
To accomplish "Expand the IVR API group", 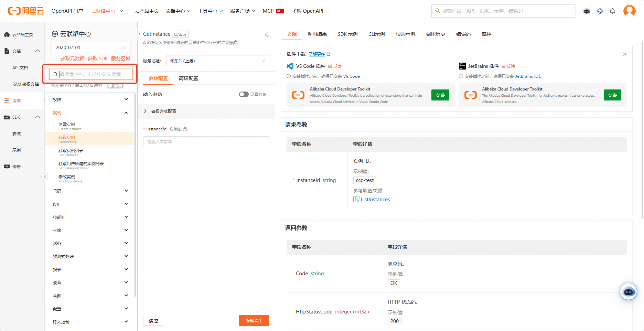I will pos(90,204).
